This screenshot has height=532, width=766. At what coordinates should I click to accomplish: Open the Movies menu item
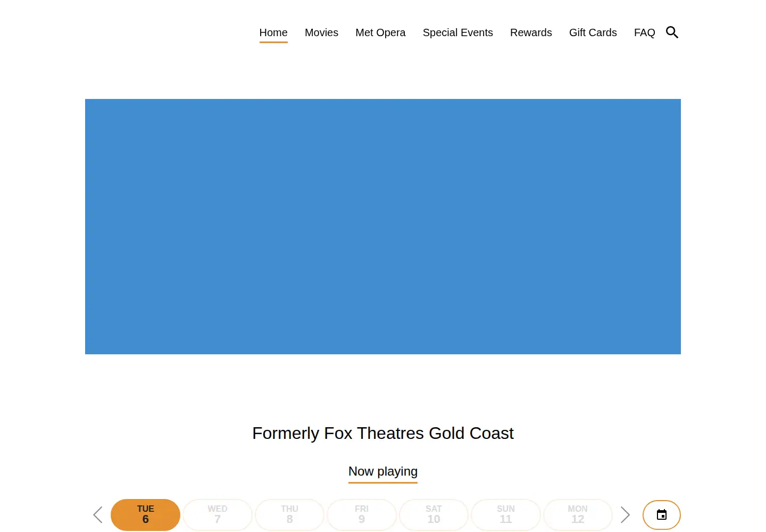tap(321, 32)
